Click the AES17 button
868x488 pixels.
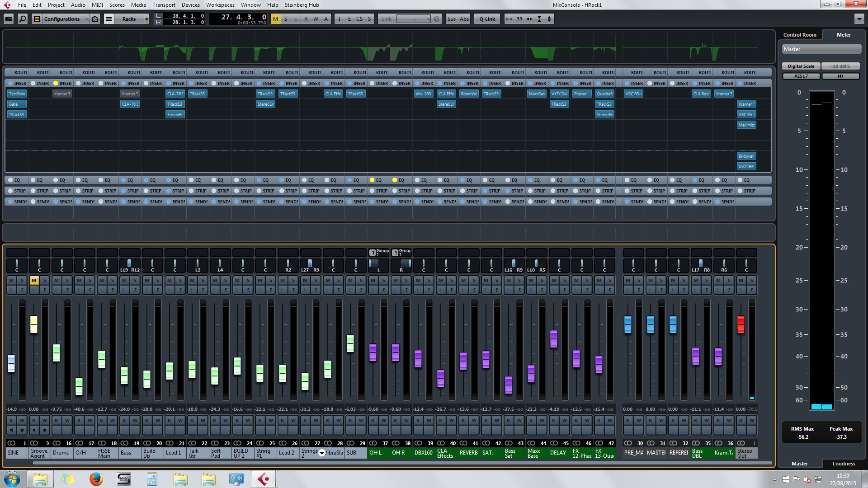point(801,76)
